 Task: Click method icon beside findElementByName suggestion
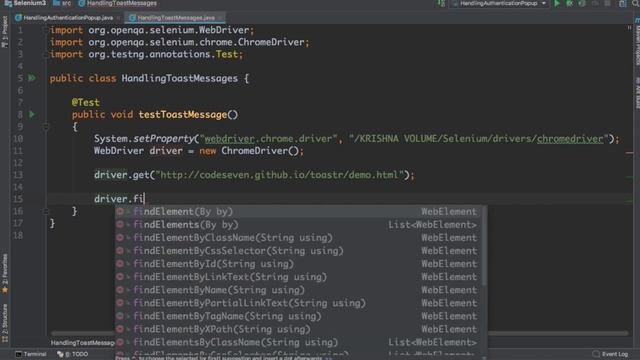point(120,290)
